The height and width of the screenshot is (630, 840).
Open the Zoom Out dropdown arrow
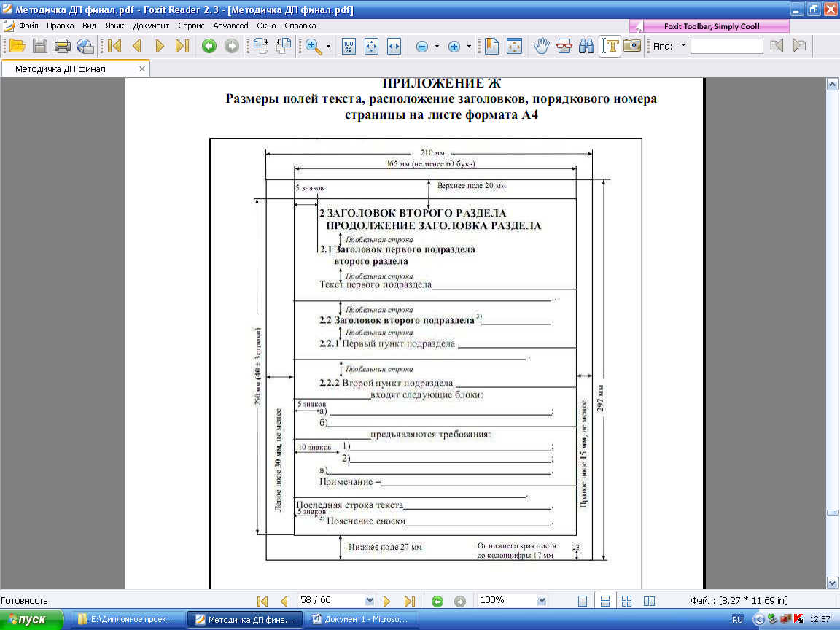[x=437, y=47]
